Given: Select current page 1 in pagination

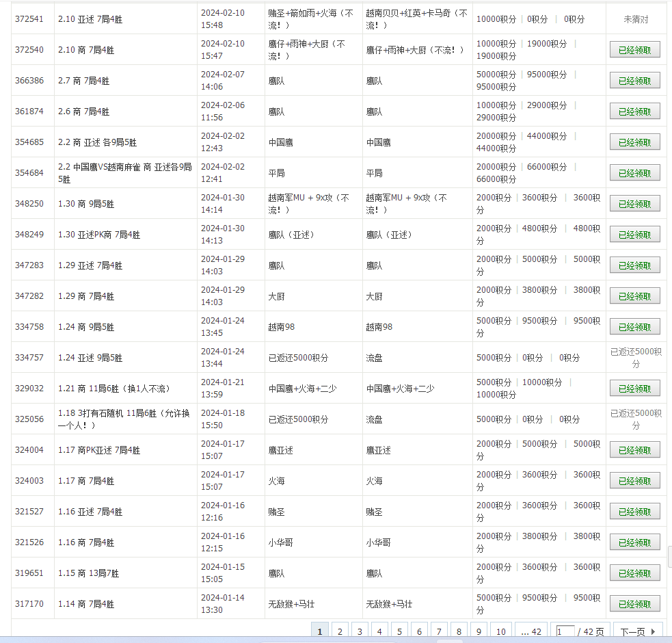Looking at the screenshot, I should 319,631.
